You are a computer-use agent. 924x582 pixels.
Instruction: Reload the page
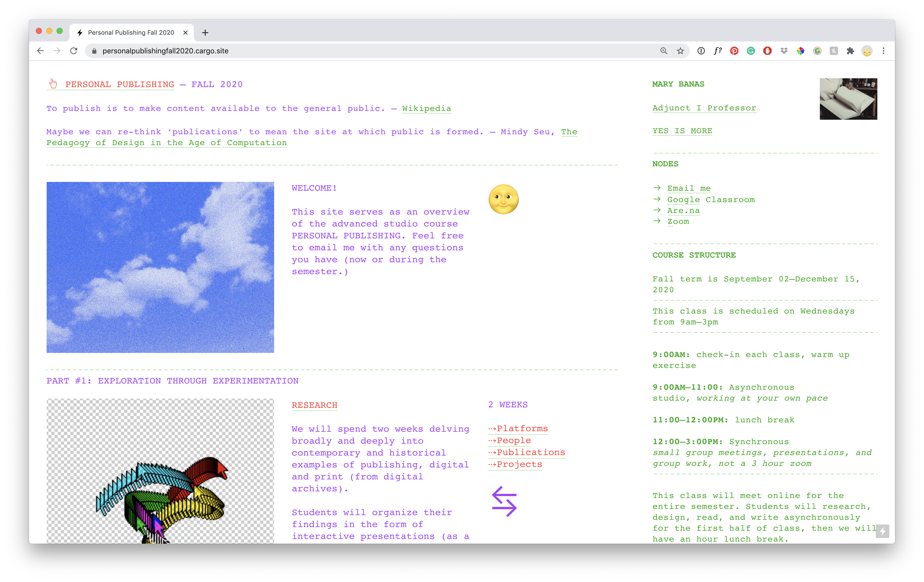[74, 51]
